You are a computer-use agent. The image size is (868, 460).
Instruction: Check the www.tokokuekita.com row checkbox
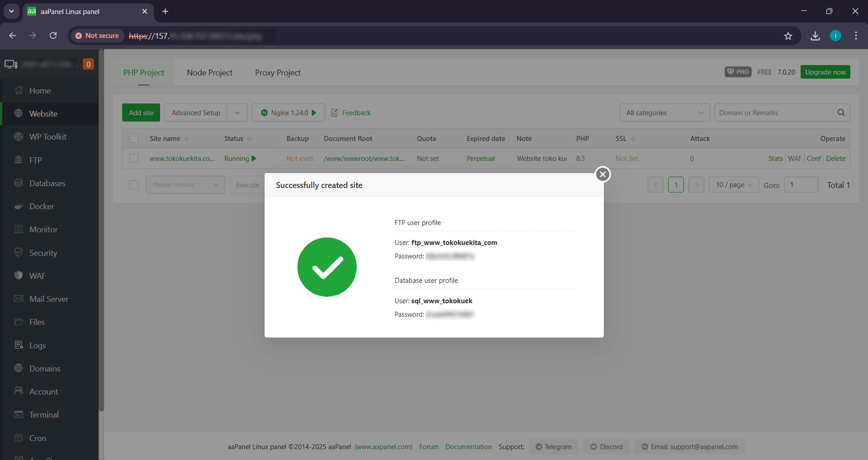[134, 158]
